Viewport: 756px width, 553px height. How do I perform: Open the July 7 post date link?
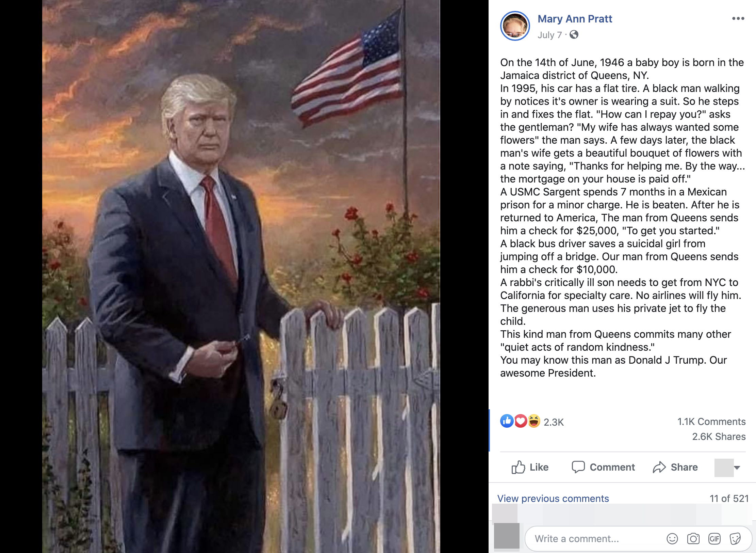point(550,35)
